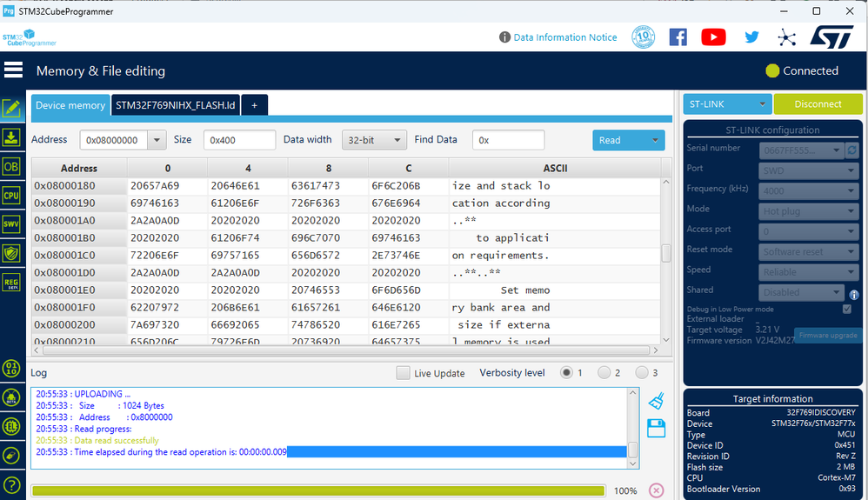Open Data Information Notice link

point(564,37)
